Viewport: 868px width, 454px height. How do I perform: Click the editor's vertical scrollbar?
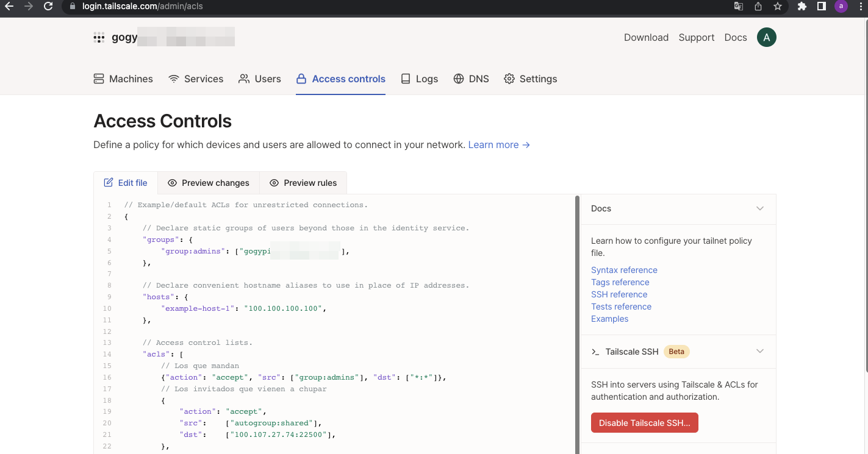coord(577,323)
